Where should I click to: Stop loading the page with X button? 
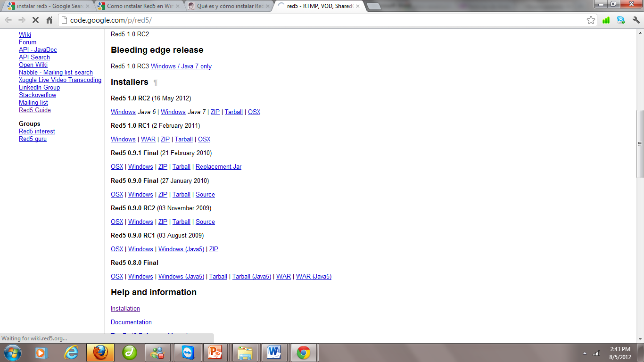click(x=35, y=20)
